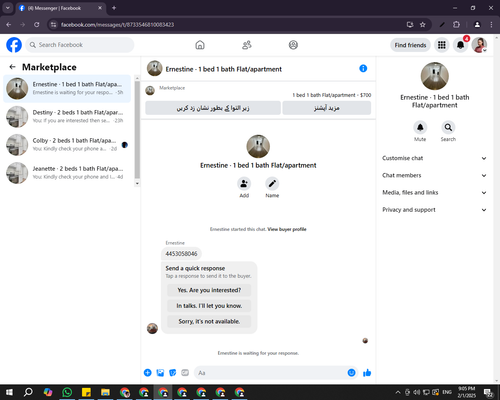
Task: Open conversation information blue icon
Action: tap(363, 69)
